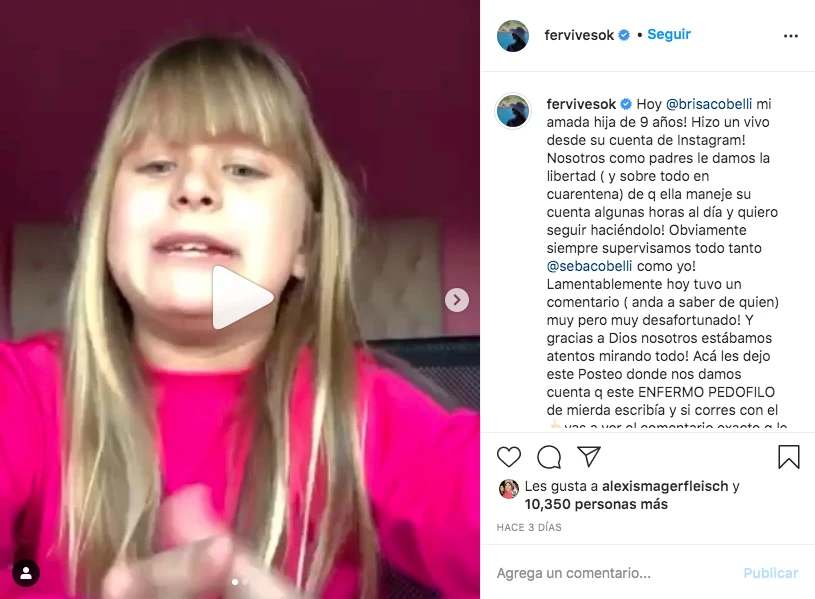Open the @brisacobelli mention
This screenshot has height=599, width=815.
pos(708,104)
